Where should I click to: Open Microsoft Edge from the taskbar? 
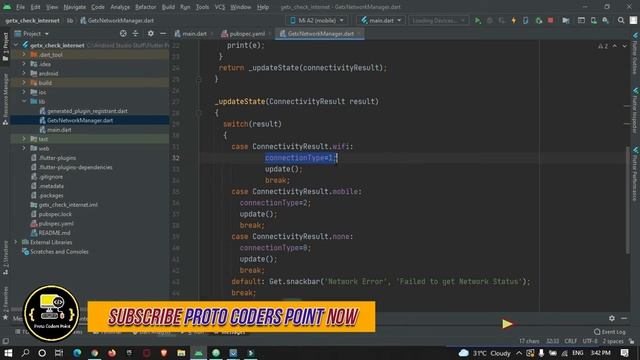(x=77, y=353)
